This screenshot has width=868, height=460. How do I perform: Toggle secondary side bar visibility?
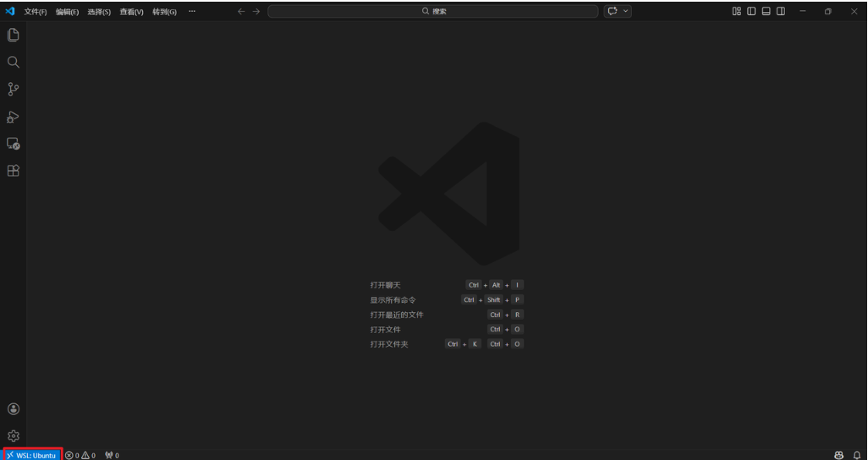pyautogui.click(x=781, y=11)
